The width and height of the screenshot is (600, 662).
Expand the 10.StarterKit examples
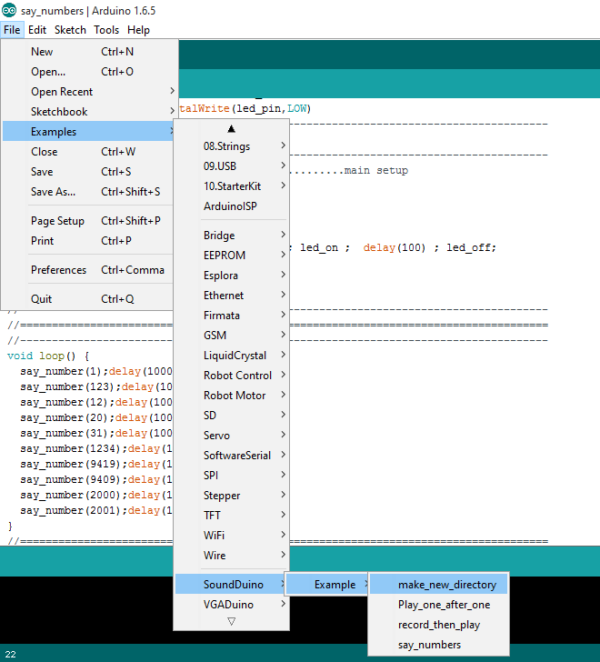(x=231, y=186)
